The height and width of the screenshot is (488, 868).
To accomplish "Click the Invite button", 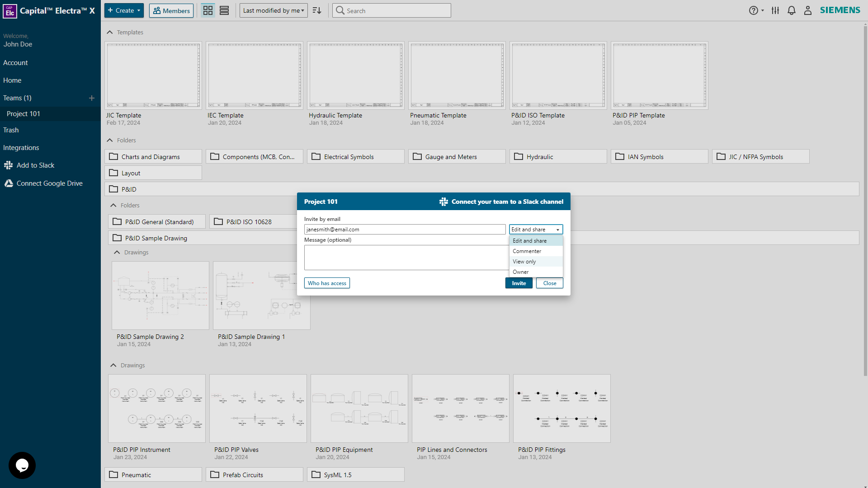I will [x=519, y=283].
